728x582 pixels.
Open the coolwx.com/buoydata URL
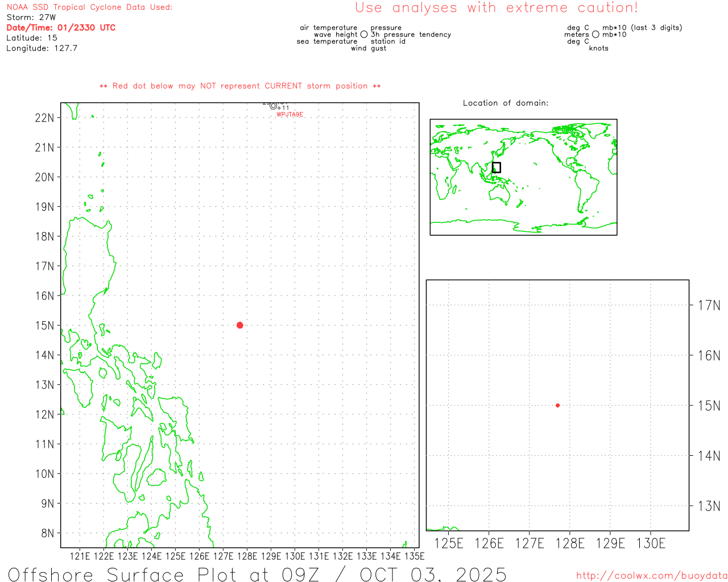pyautogui.click(x=651, y=576)
